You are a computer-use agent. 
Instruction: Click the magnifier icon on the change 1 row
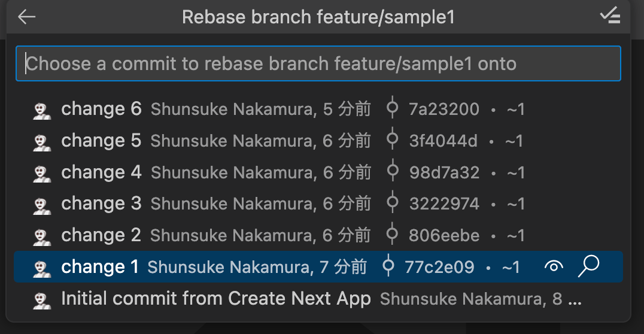pos(588,266)
